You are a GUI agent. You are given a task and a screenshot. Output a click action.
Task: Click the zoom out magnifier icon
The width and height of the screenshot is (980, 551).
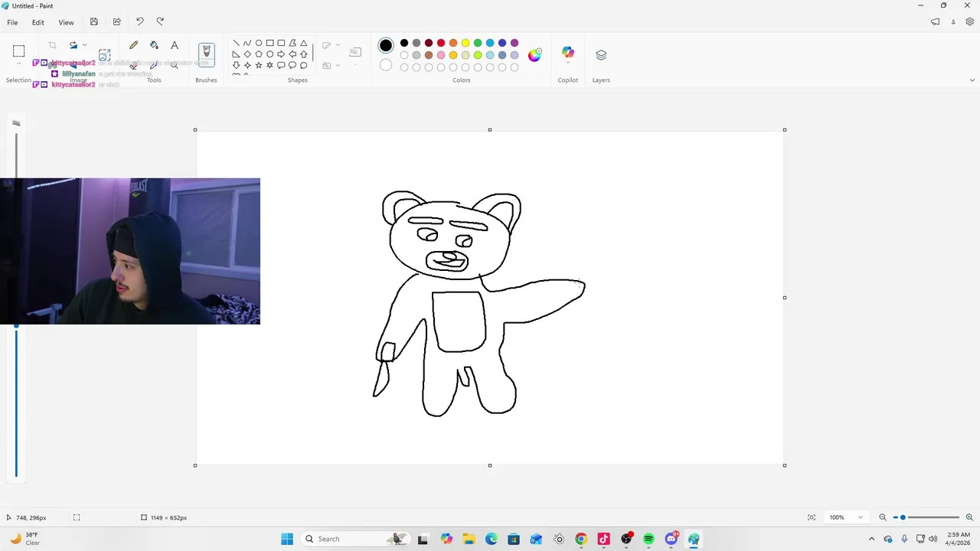(x=883, y=517)
